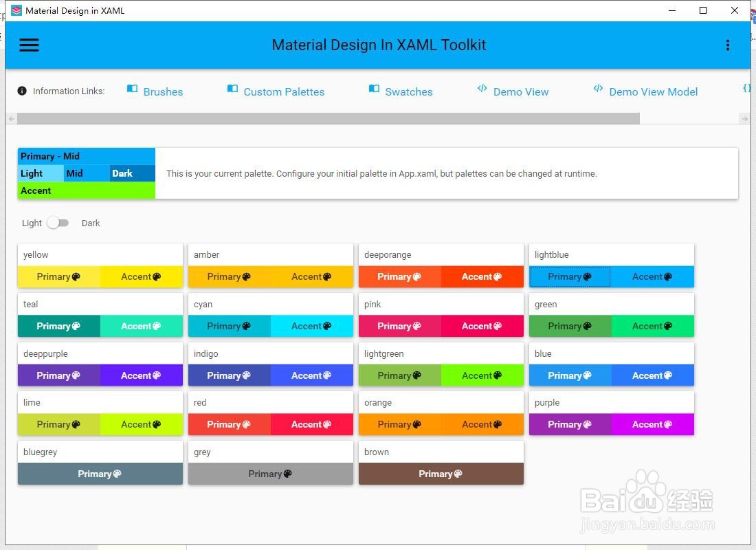Set green as Primary color

click(x=570, y=326)
